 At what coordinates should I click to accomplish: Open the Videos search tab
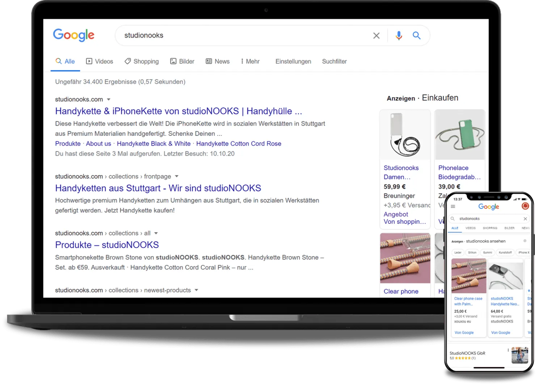click(100, 61)
